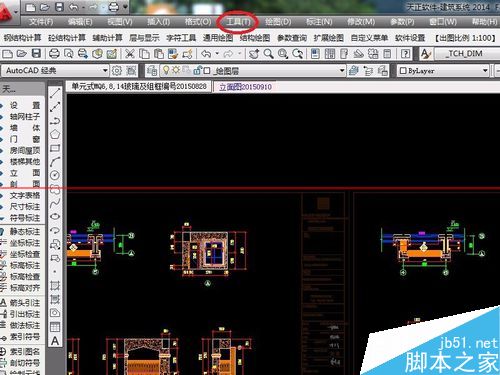Click the Copy icon in standard toolbar

[x=144, y=54]
